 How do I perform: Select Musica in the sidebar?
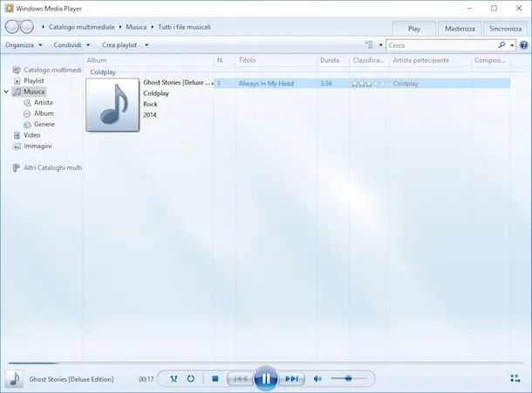click(29, 91)
